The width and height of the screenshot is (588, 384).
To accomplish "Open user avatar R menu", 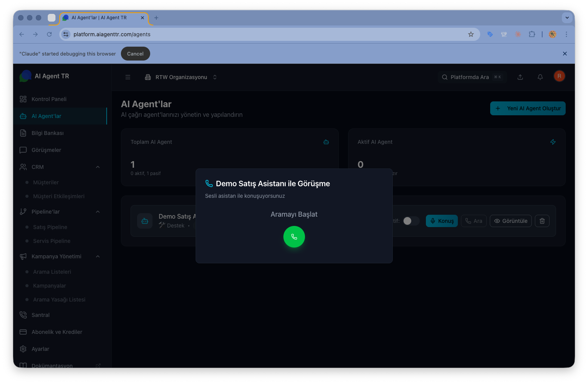I will (560, 76).
